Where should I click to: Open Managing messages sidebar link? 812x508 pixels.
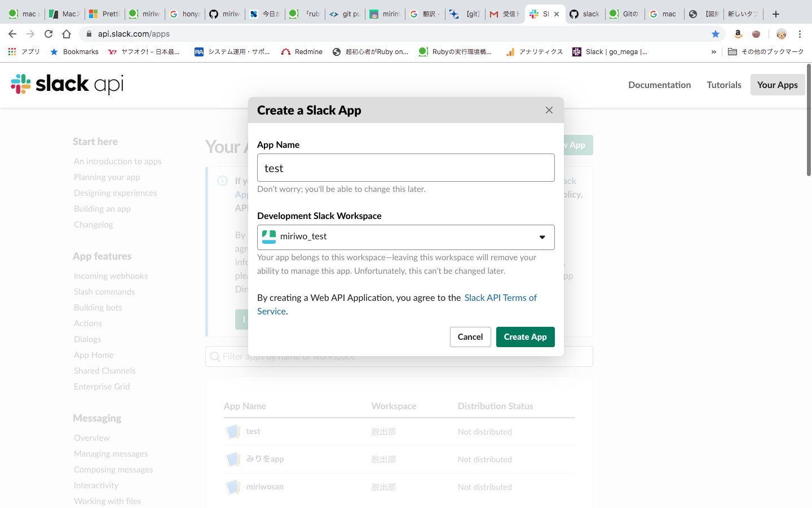click(111, 454)
